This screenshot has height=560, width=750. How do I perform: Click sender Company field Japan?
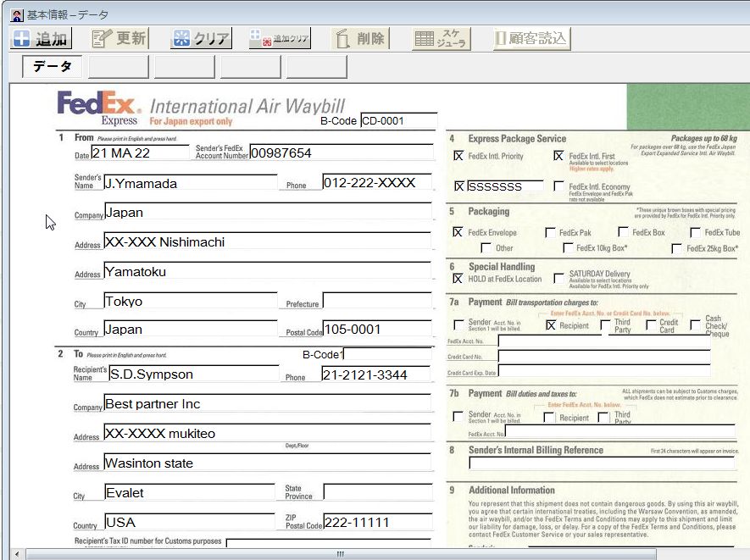(x=268, y=212)
